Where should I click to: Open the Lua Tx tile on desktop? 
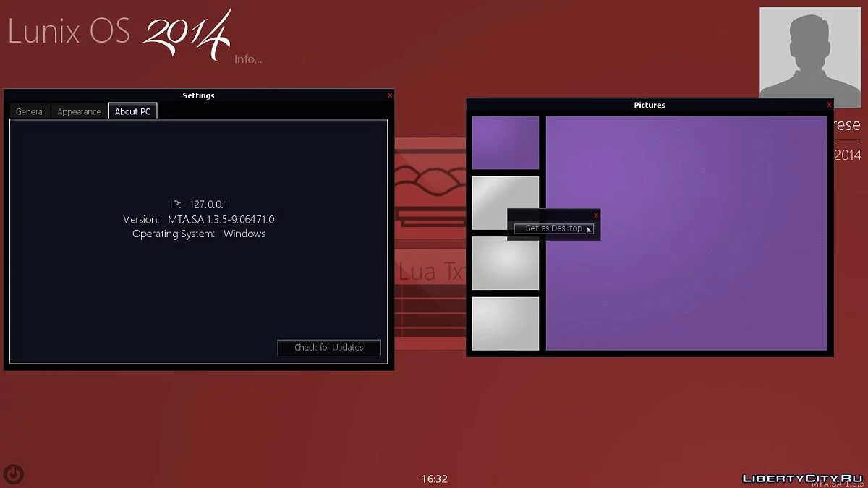click(430, 272)
